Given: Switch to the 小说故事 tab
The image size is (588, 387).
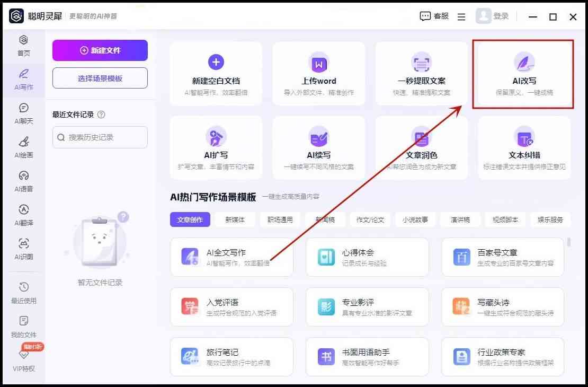Looking at the screenshot, I should [x=415, y=219].
